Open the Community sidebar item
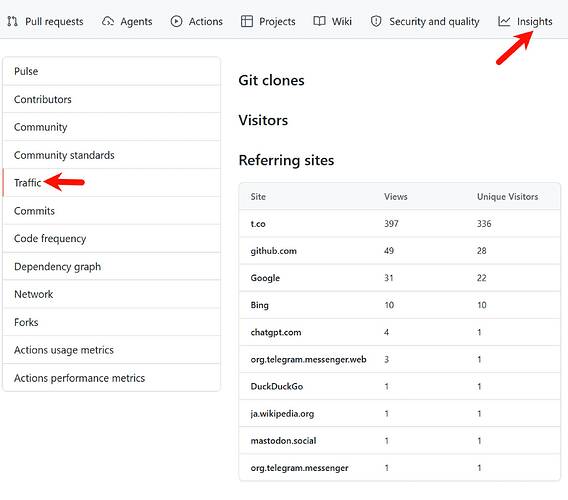Image resolution: width=568 pixels, height=500 pixels. 112,127
